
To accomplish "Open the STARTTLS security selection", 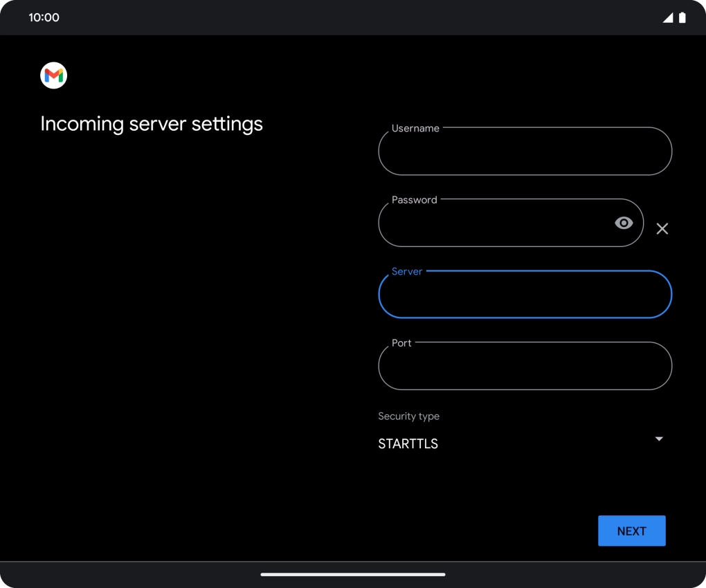I will pyautogui.click(x=408, y=444).
